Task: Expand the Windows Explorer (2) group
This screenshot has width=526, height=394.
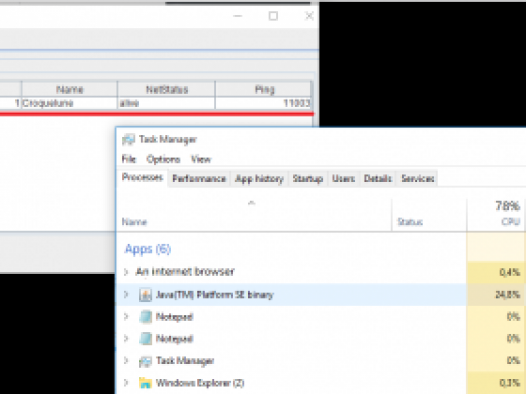Action: [126, 383]
